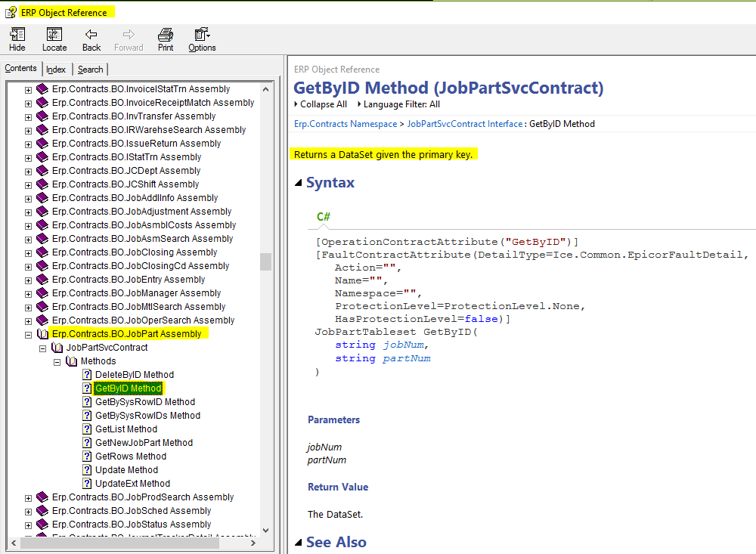Select Erp.Contracts.BO.JobAdjustment Assembly in the tree

coord(142,212)
